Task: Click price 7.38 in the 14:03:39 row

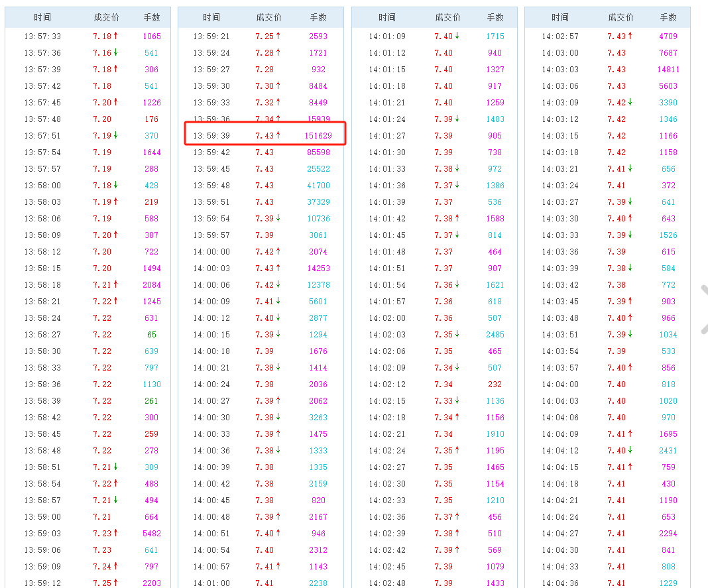Action: tap(617, 268)
